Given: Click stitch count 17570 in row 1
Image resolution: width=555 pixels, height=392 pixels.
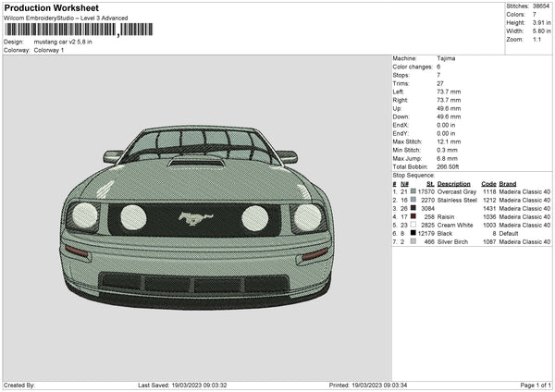Looking at the screenshot, I should 425,191.
